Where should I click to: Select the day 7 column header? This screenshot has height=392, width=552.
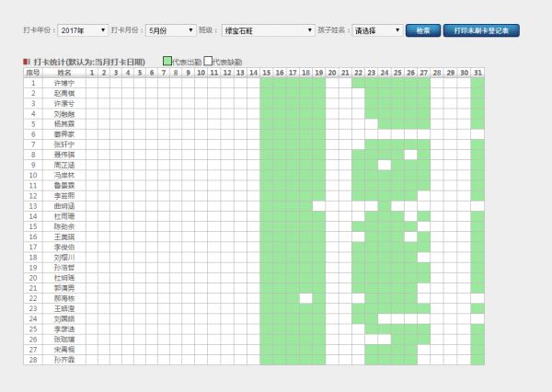[164, 73]
